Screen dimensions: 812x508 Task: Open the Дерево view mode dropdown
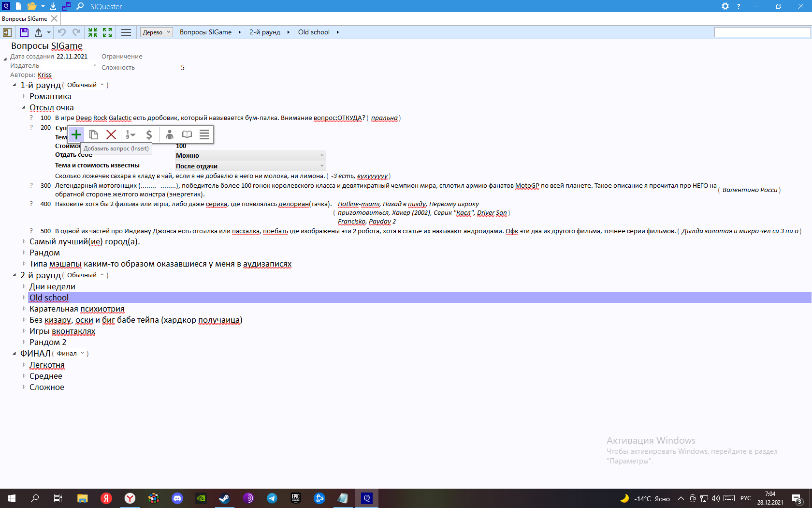(157, 32)
